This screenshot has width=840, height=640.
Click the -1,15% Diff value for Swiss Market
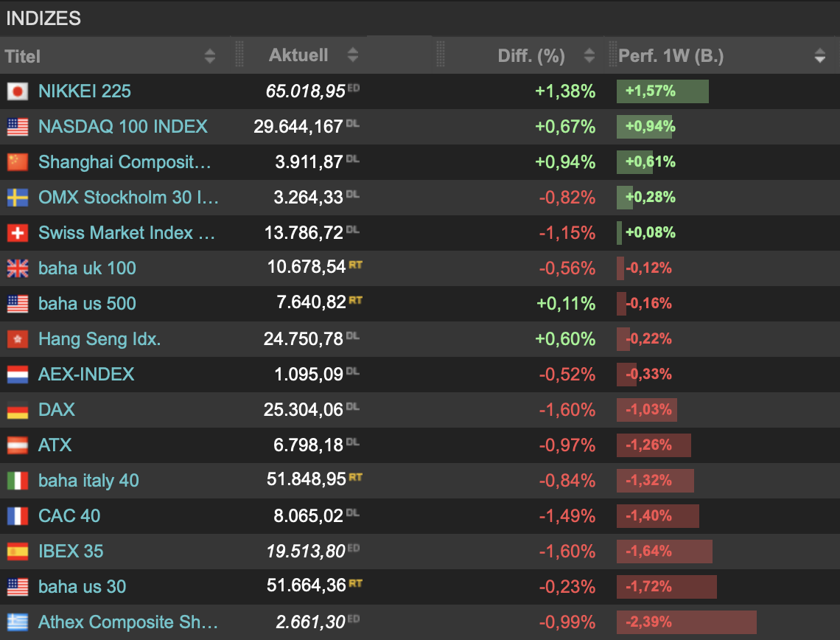tap(567, 233)
